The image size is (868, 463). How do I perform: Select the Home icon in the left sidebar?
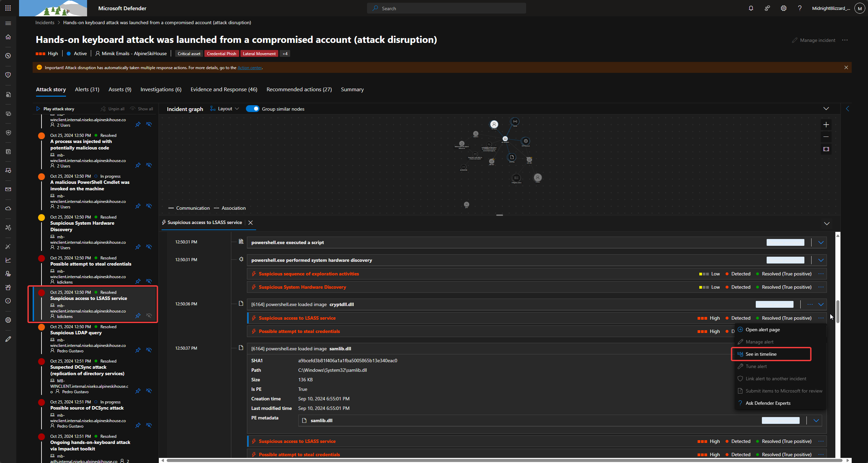point(8,37)
